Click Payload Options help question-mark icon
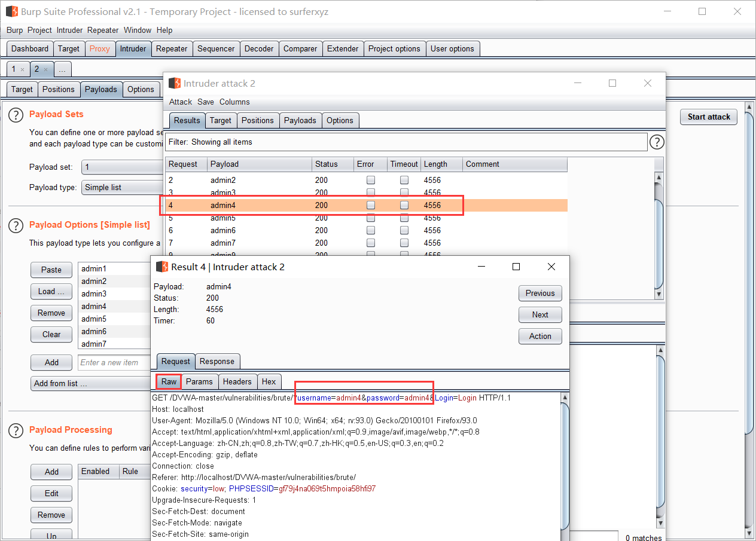Viewport: 756px width, 541px height. coord(17,225)
